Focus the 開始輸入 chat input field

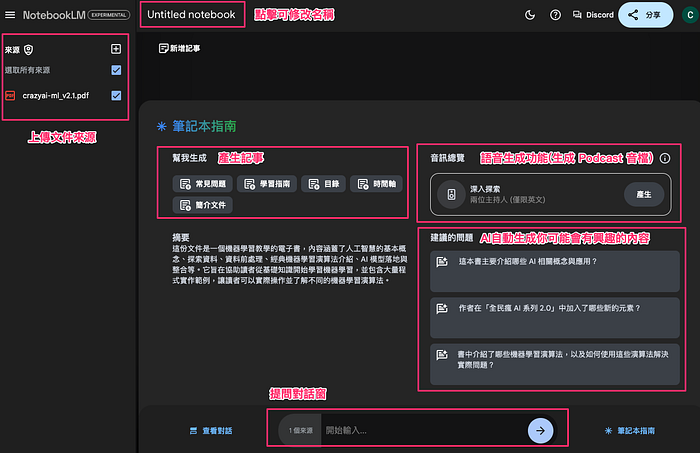click(424, 431)
